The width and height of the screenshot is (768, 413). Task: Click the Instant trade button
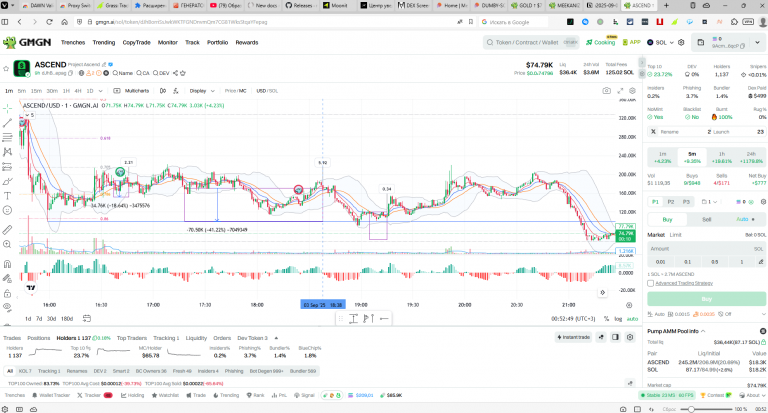tap(574, 337)
